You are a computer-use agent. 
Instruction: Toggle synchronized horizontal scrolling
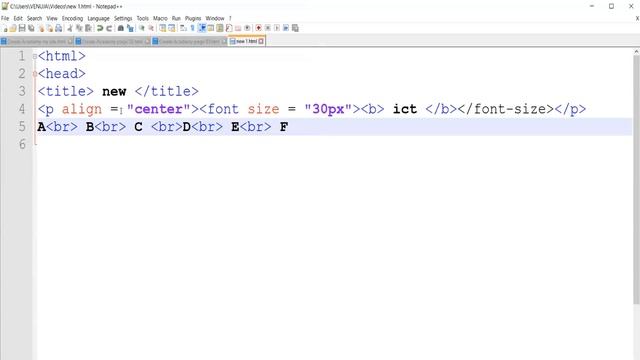(x=171, y=28)
